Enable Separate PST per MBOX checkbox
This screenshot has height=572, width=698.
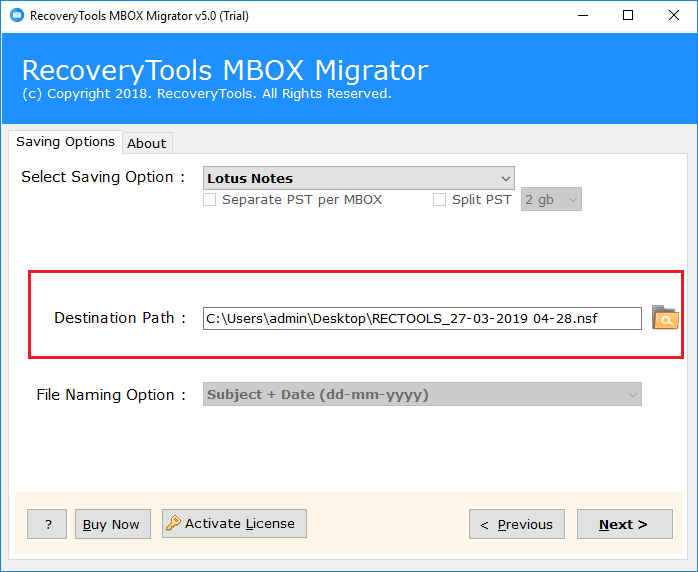(209, 199)
